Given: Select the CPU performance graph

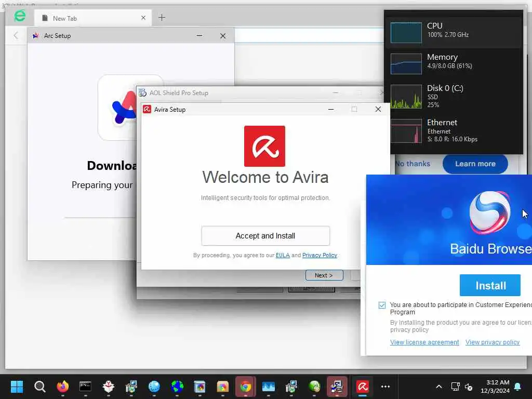Looking at the screenshot, I should pyautogui.click(x=406, y=33).
